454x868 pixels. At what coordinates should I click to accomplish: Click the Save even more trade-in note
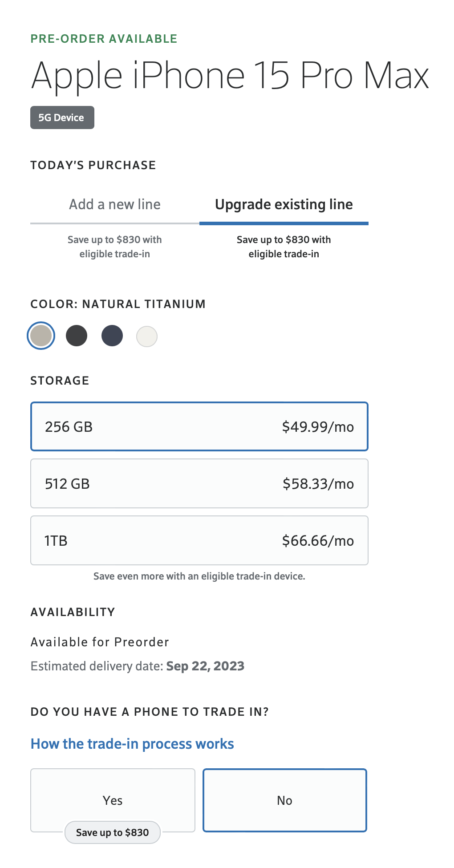tap(199, 576)
